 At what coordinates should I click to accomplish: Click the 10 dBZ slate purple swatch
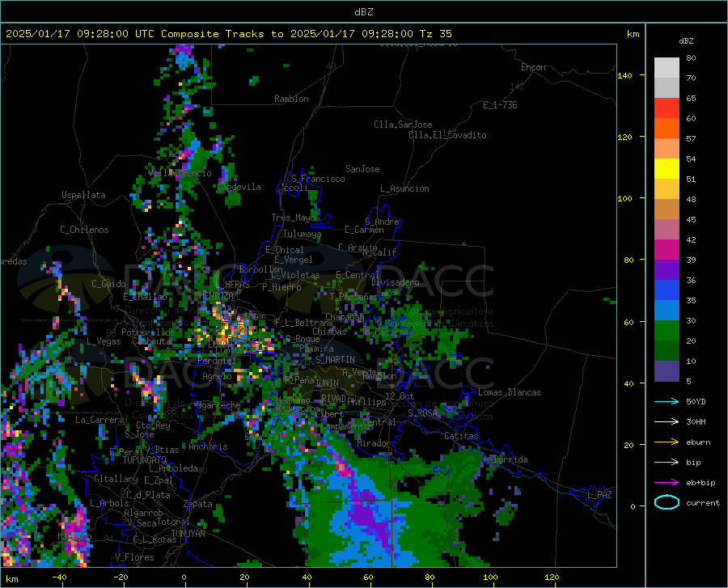[x=667, y=370]
